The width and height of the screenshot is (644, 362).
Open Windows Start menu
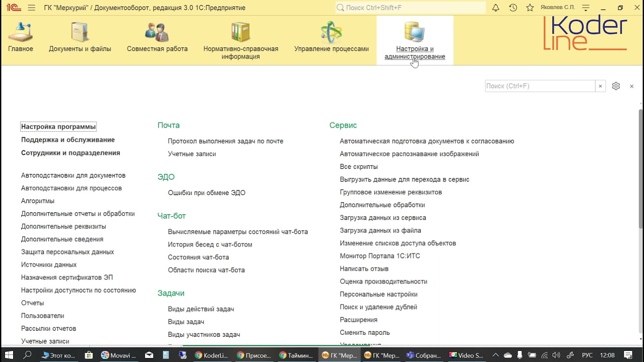[x=9, y=355]
